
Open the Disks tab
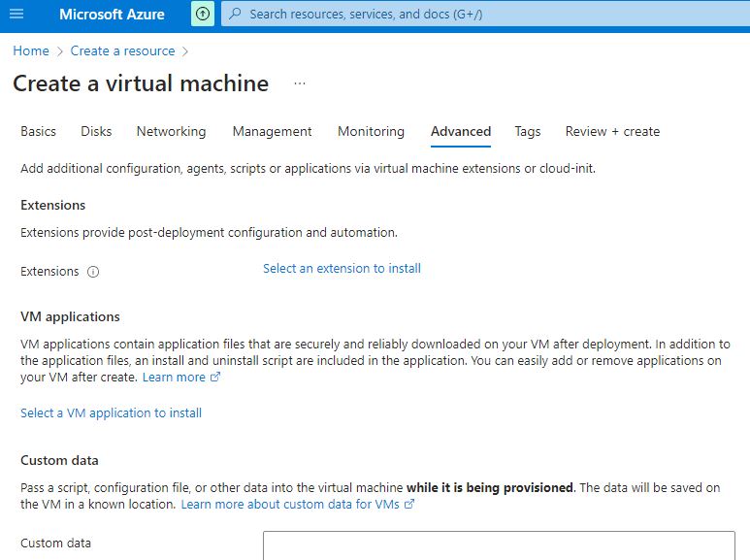pyautogui.click(x=96, y=131)
